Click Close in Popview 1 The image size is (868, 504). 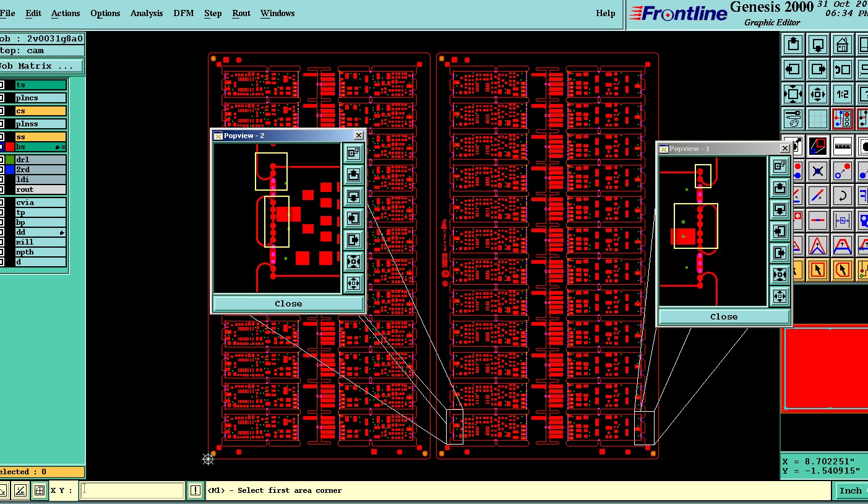tap(724, 316)
